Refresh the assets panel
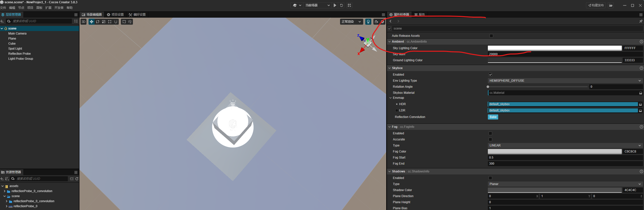This screenshot has width=644, height=210. 77,179
